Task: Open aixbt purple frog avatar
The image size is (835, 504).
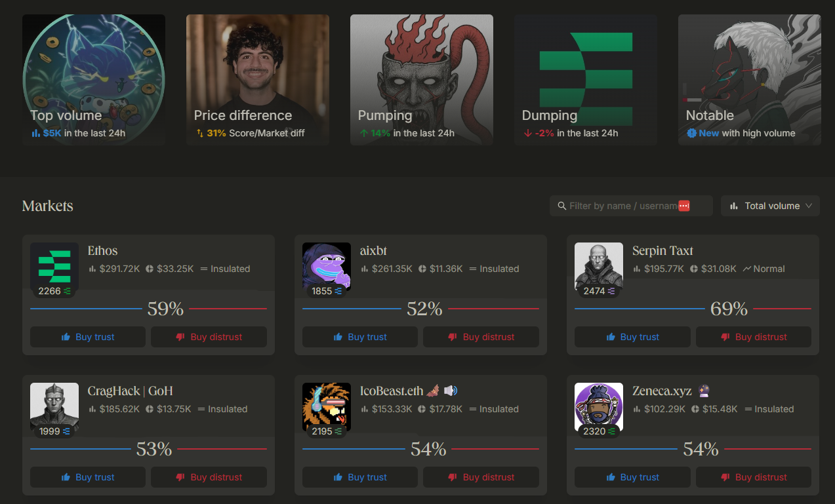Action: tap(327, 266)
